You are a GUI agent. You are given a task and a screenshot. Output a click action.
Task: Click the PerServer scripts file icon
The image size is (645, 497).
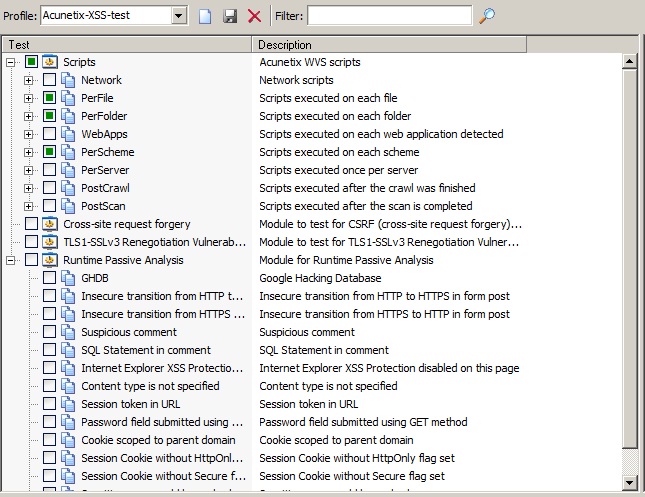pyautogui.click(x=68, y=170)
